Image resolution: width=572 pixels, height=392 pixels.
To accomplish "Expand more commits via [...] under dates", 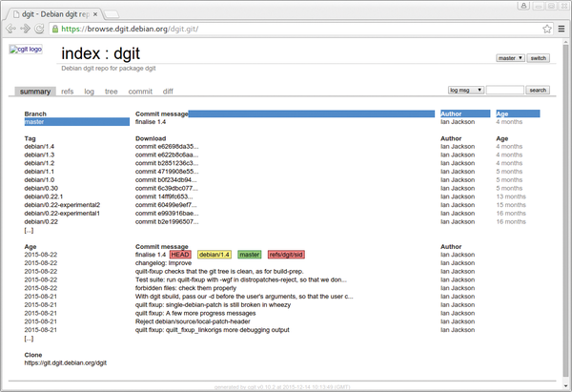I will click(29, 339).
